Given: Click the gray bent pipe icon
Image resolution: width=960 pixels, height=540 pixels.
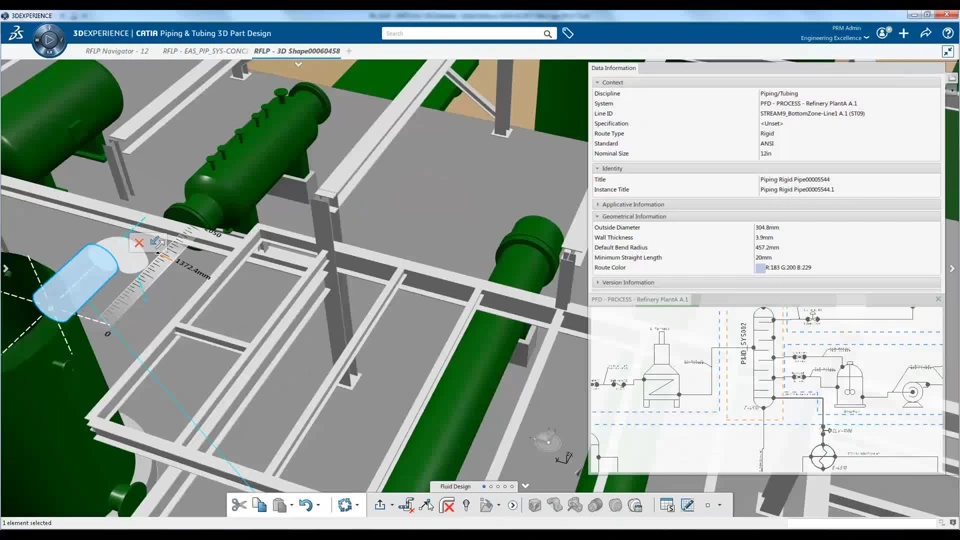Looking at the screenshot, I should 555,505.
